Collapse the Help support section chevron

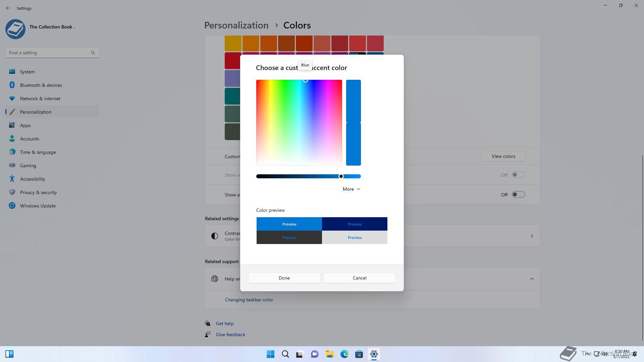pyautogui.click(x=532, y=279)
